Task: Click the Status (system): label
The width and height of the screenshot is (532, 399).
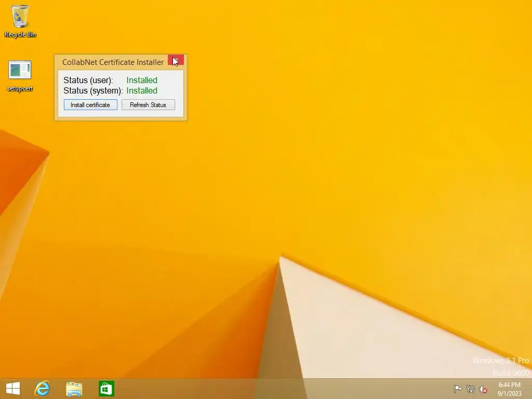Action: (x=93, y=91)
